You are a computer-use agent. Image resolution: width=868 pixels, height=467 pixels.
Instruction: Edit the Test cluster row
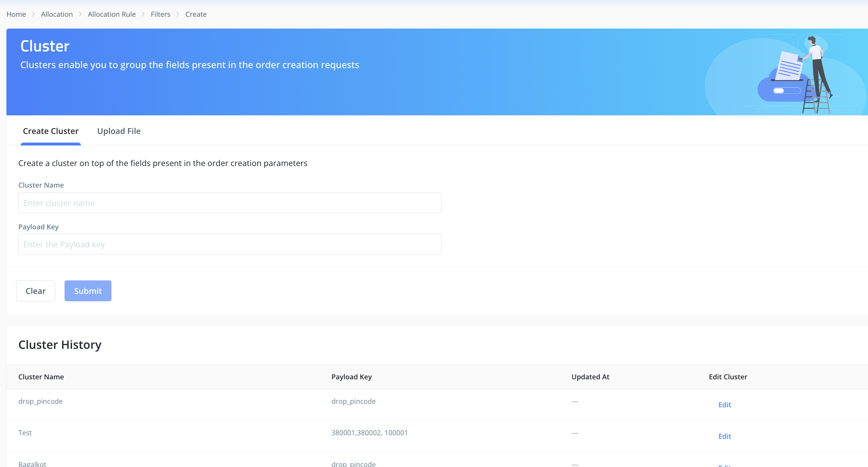point(724,436)
